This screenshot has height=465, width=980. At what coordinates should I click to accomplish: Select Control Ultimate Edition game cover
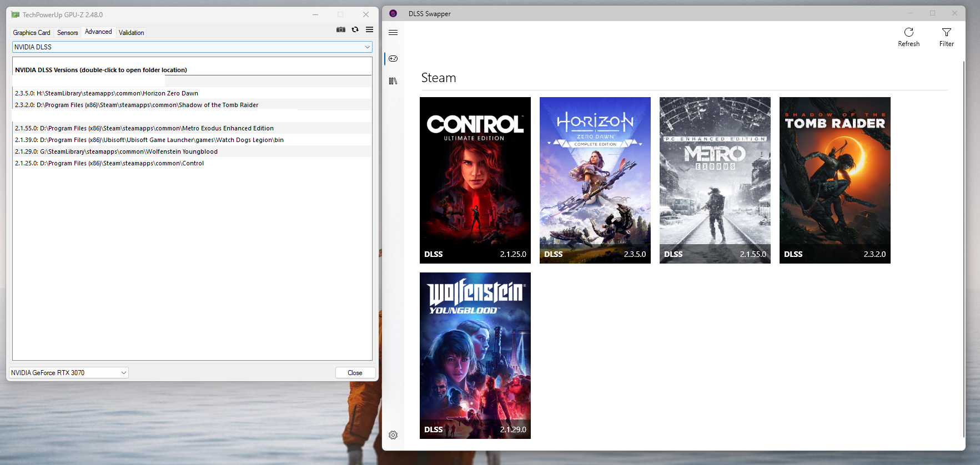pyautogui.click(x=475, y=180)
